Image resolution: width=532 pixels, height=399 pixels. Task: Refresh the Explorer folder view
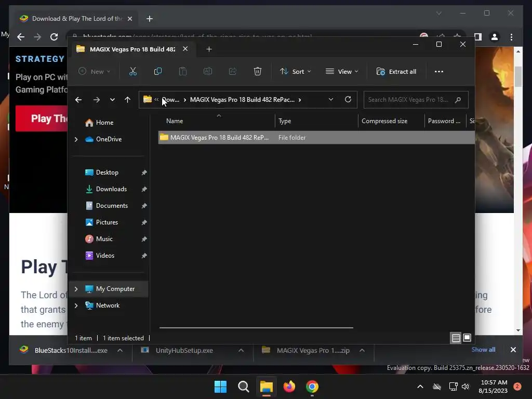point(348,99)
